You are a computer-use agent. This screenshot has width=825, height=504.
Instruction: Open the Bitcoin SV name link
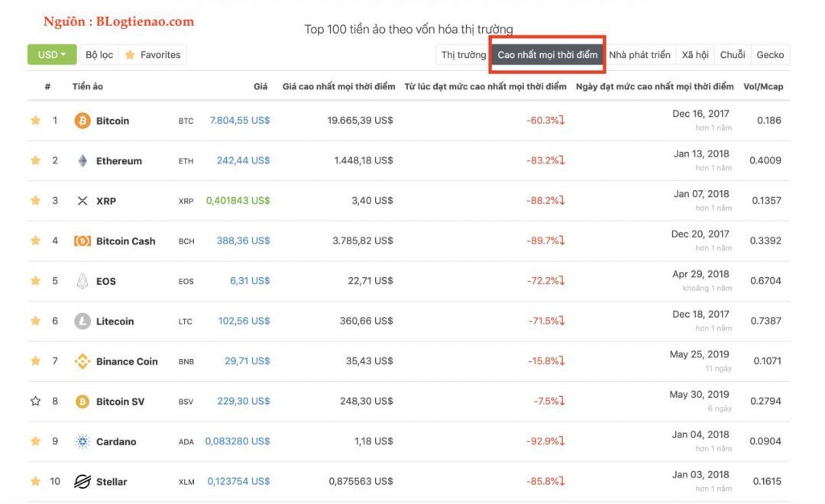pos(120,402)
